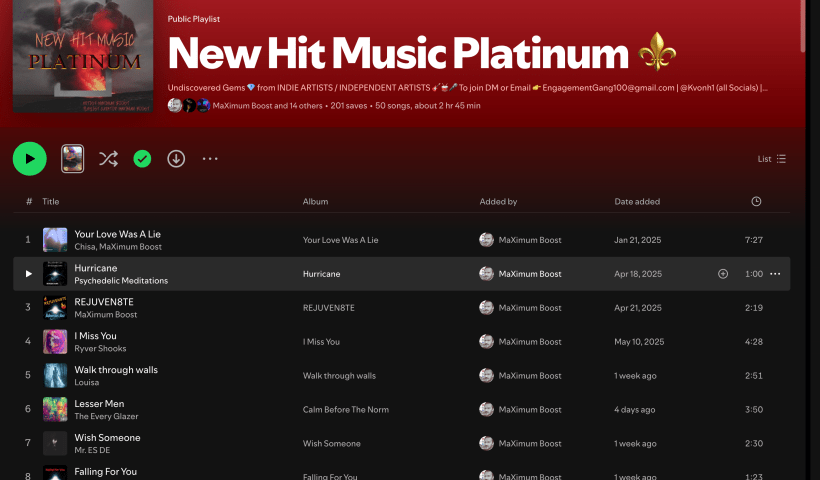Click the MaXimum Boost avatar on row 1
820x480 pixels.
coord(487,240)
